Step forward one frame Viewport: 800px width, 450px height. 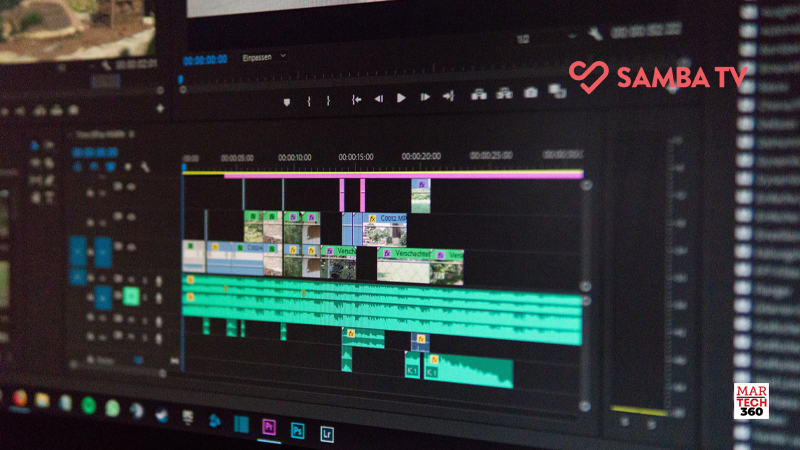(425, 97)
